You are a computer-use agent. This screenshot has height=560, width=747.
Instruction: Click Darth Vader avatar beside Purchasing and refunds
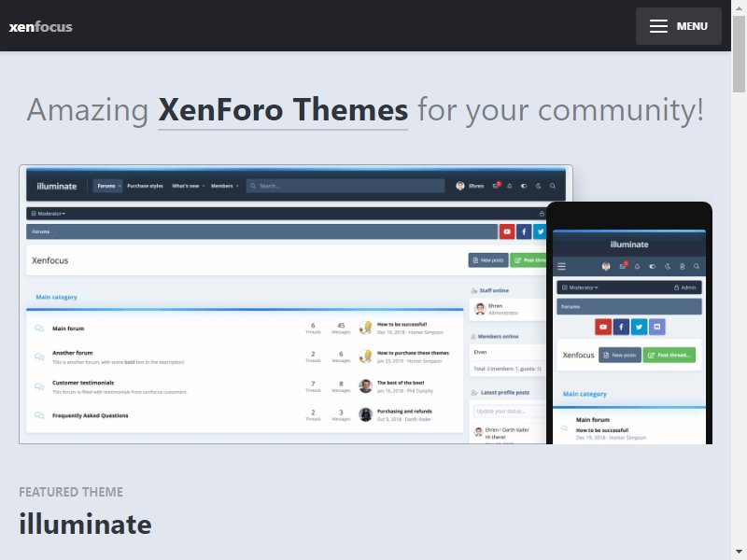point(365,414)
